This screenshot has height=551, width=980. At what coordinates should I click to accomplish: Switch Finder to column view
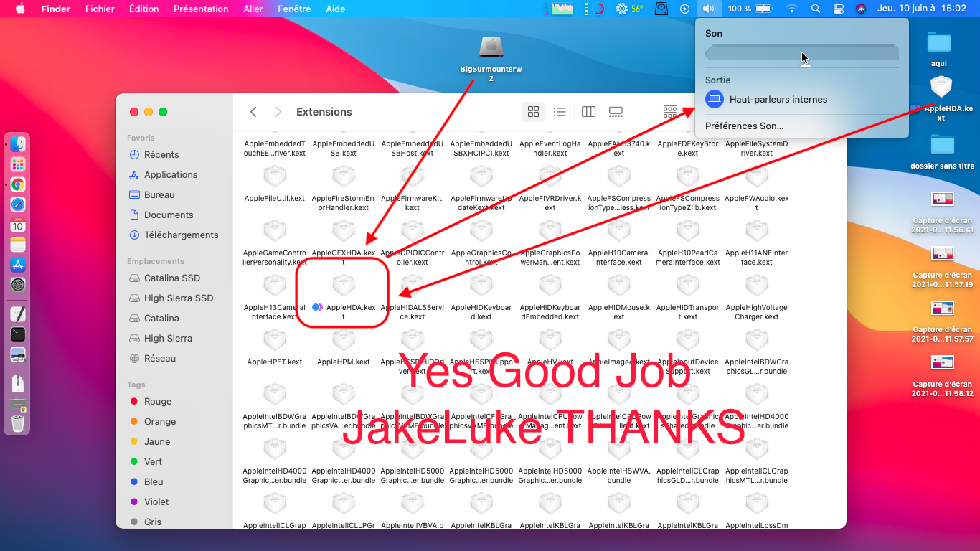(x=588, y=112)
